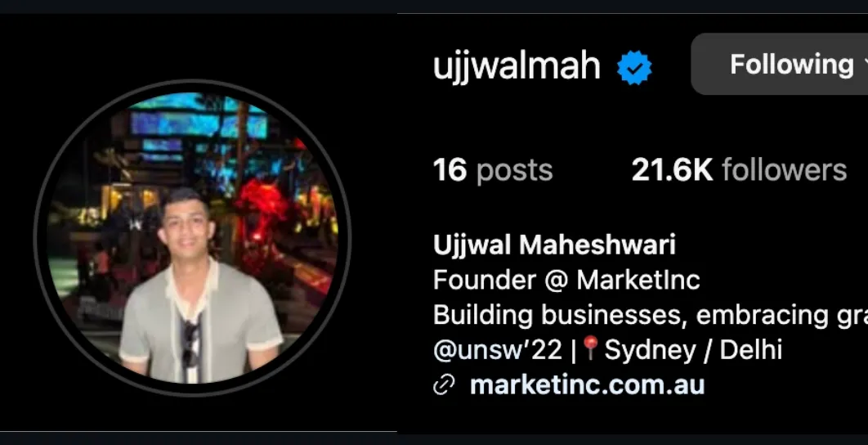868x445 pixels.
Task: Select the 16 posts count
Action: click(x=493, y=169)
